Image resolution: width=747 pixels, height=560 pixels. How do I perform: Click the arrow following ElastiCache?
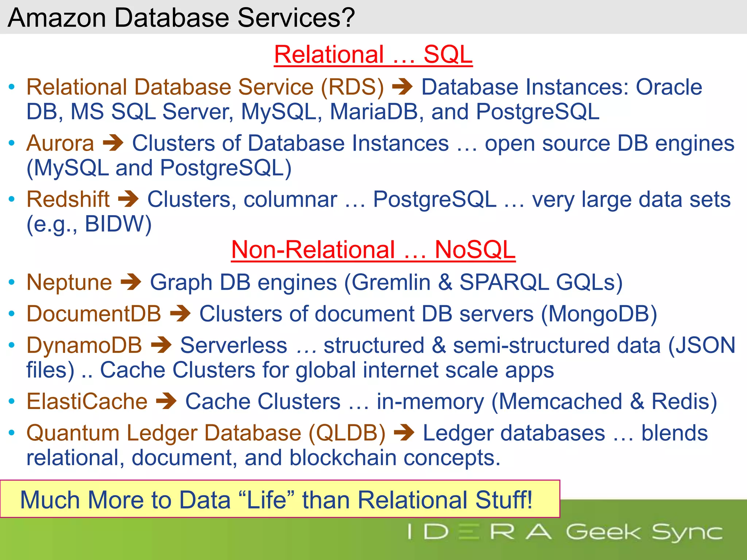(x=166, y=401)
